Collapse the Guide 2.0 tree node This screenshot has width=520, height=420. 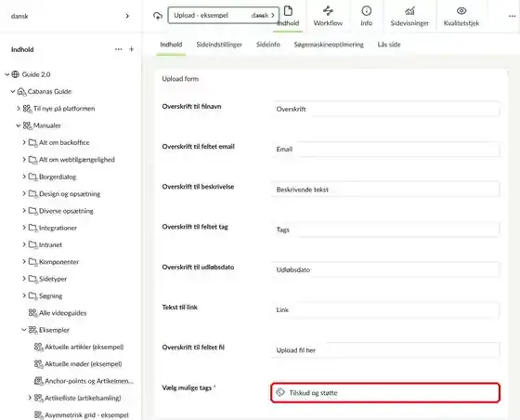coord(7,74)
